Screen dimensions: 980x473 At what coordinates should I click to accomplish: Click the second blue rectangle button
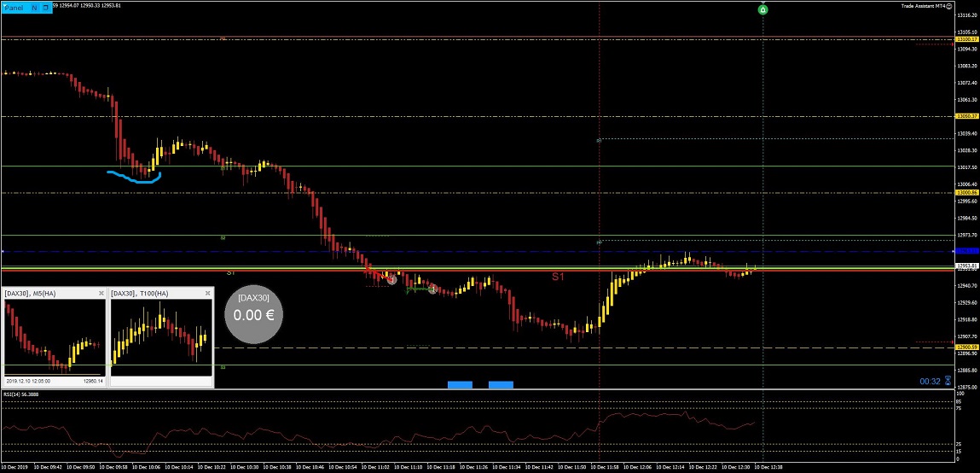click(501, 385)
